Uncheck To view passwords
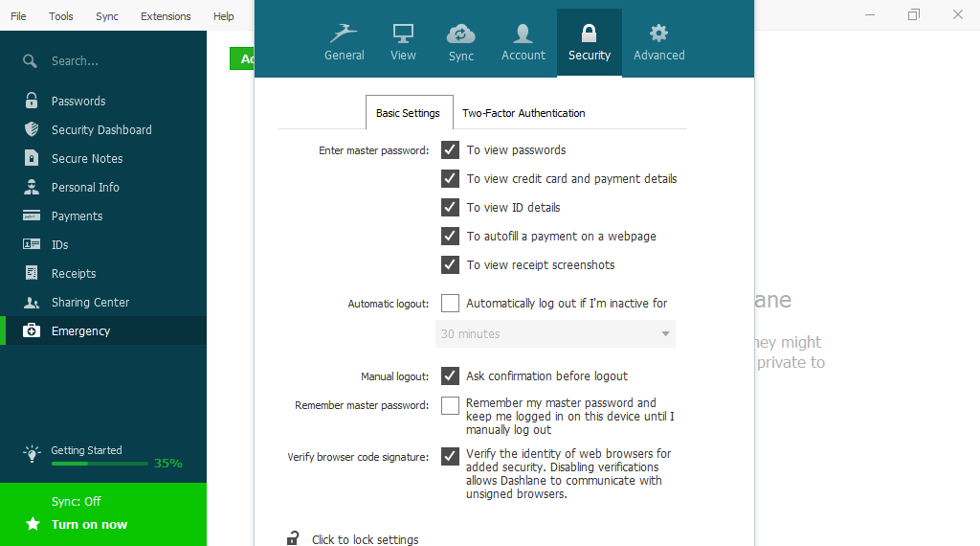Screen dimensions: 980x546 point(450,150)
